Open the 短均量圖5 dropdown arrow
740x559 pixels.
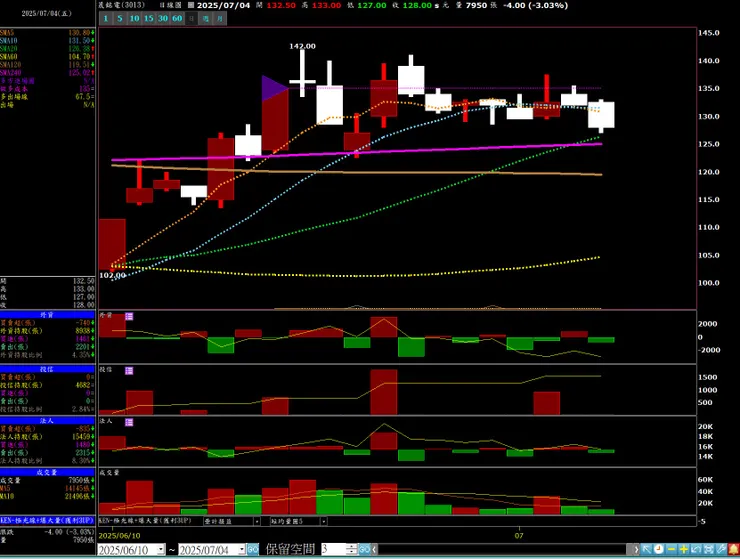(324, 521)
